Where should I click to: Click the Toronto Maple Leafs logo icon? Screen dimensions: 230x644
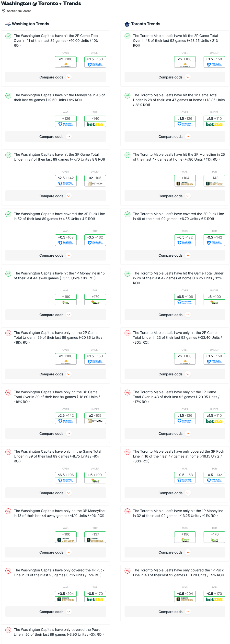pos(127,24)
